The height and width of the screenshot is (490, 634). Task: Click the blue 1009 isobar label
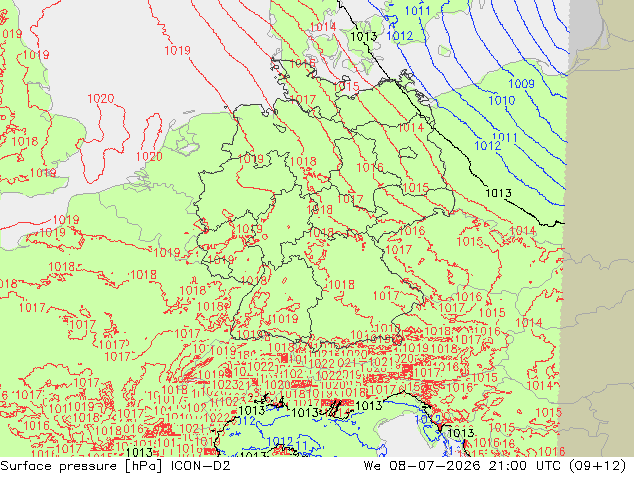click(x=521, y=84)
